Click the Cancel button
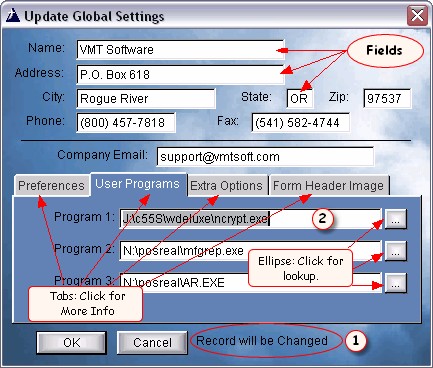The image size is (433, 368). pos(152,342)
